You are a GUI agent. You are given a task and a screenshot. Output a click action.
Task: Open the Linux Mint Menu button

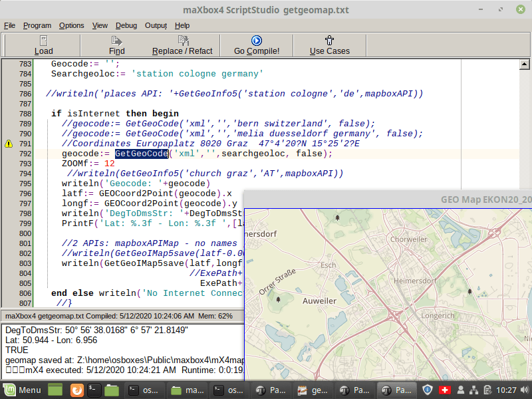click(x=23, y=390)
